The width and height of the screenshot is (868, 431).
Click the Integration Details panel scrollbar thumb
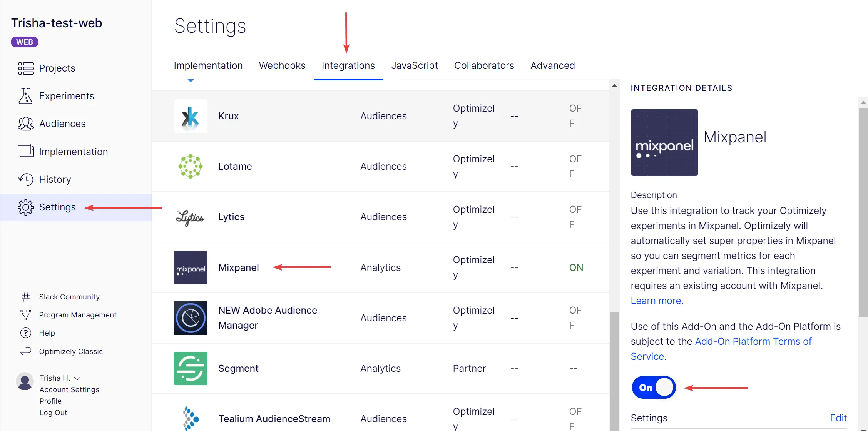coord(863,212)
